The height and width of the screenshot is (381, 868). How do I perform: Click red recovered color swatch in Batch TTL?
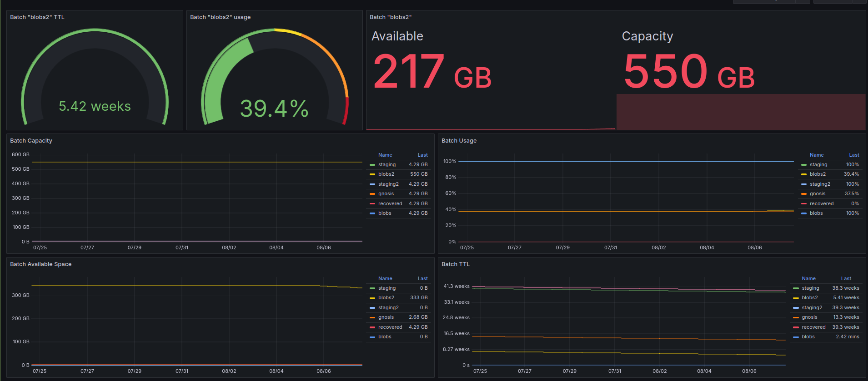click(x=796, y=327)
